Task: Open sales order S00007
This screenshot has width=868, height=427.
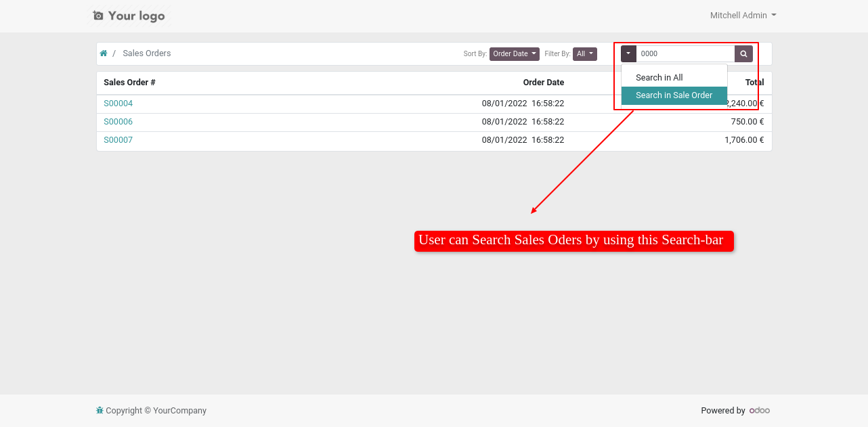Action: [x=118, y=140]
